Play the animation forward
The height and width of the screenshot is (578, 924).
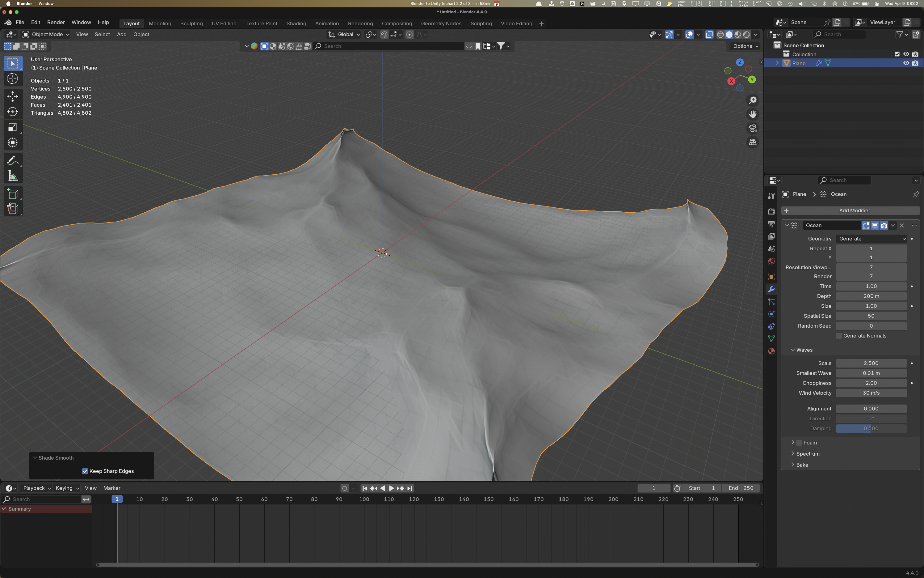(x=391, y=488)
